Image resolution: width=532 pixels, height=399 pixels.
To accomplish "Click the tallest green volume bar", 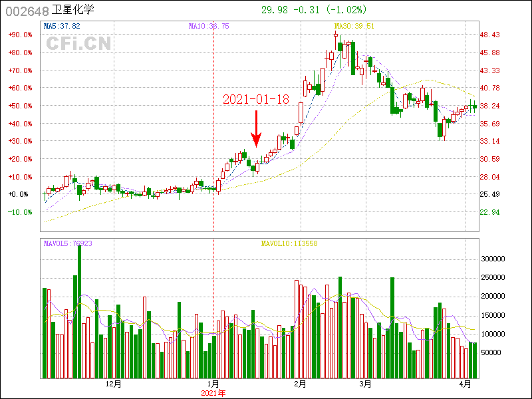I will pos(80,311).
